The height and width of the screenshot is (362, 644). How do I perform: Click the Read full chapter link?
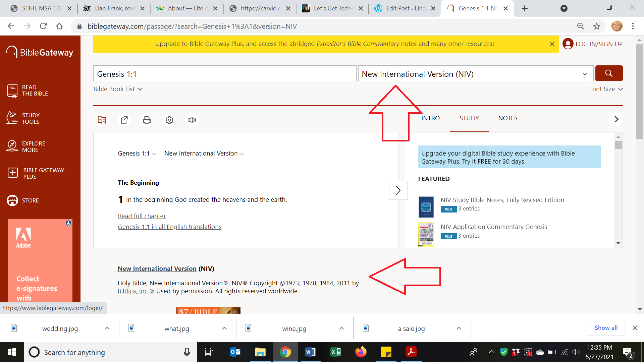click(142, 216)
